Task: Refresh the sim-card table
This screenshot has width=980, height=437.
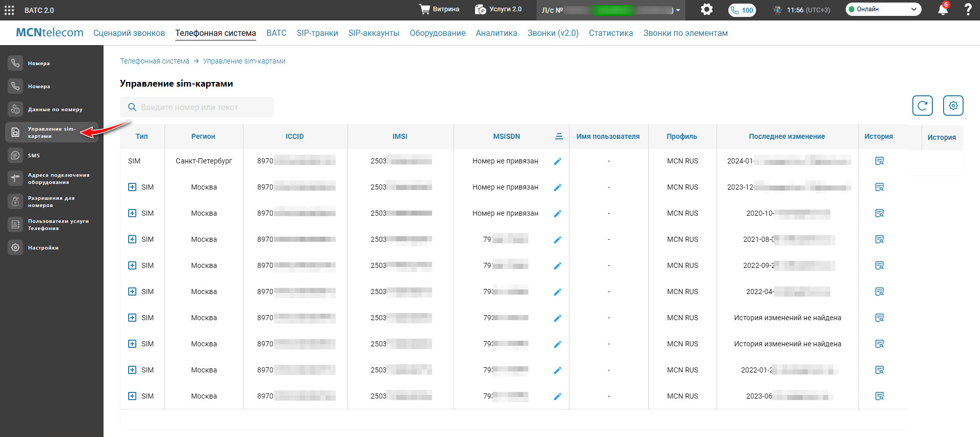Action: click(x=922, y=106)
